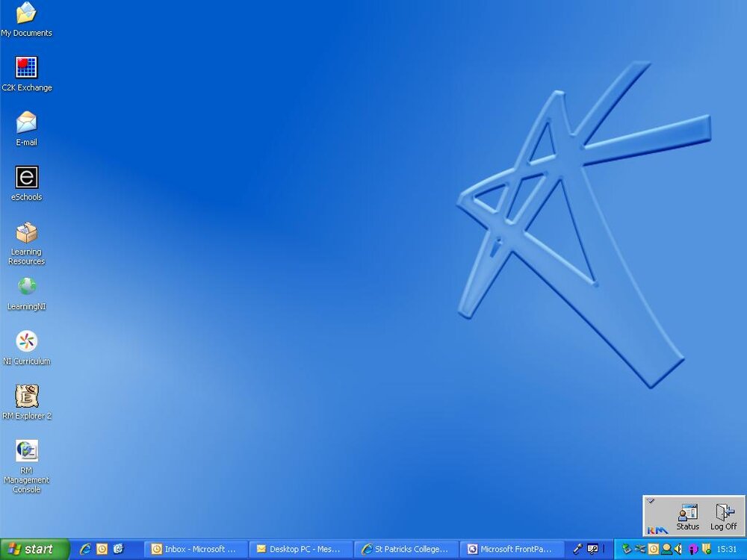Screen dimensions: 747x560
Task: Switch to St Patricks College browser window
Action: coord(406,550)
